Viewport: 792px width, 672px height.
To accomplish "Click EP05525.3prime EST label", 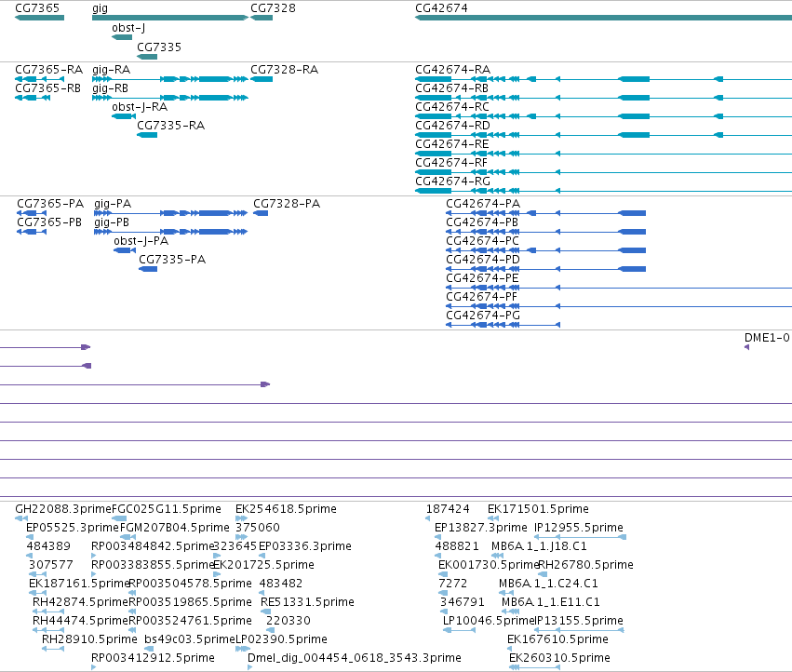I will coord(73,528).
